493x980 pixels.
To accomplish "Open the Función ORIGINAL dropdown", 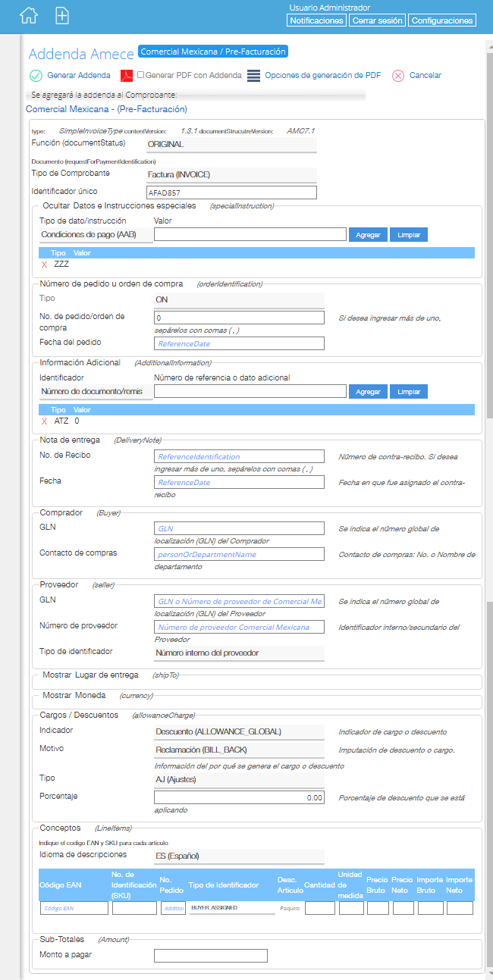I will (x=231, y=144).
